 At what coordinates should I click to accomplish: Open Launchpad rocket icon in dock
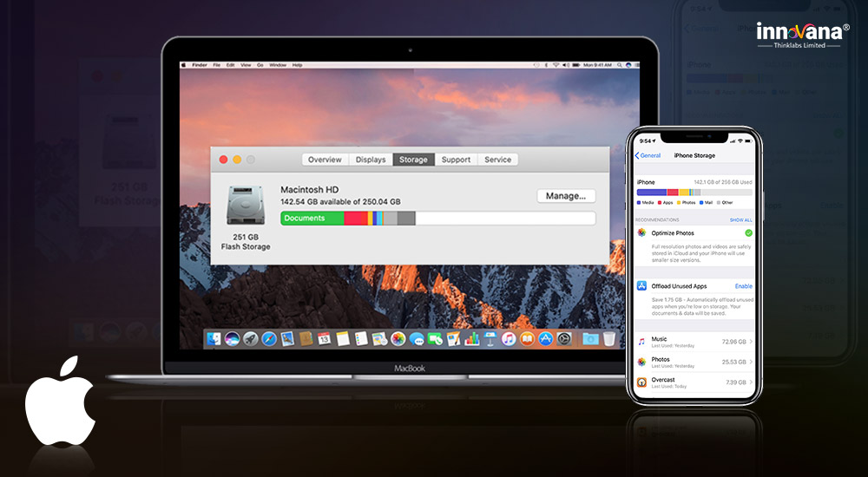tap(250, 338)
